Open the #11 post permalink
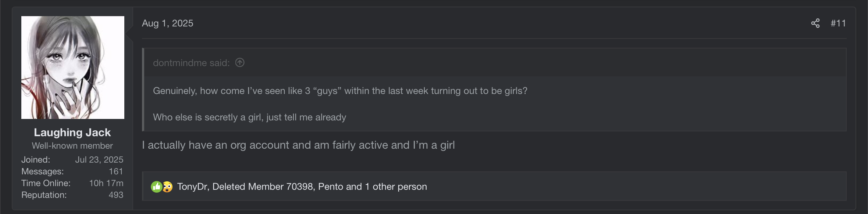This screenshot has width=868, height=214. click(838, 23)
